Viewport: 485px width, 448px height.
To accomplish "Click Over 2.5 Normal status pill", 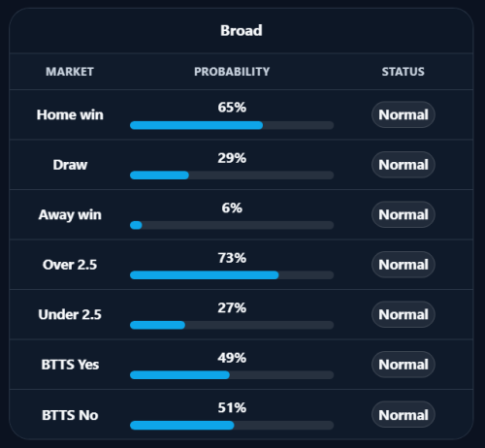I will pos(403,265).
